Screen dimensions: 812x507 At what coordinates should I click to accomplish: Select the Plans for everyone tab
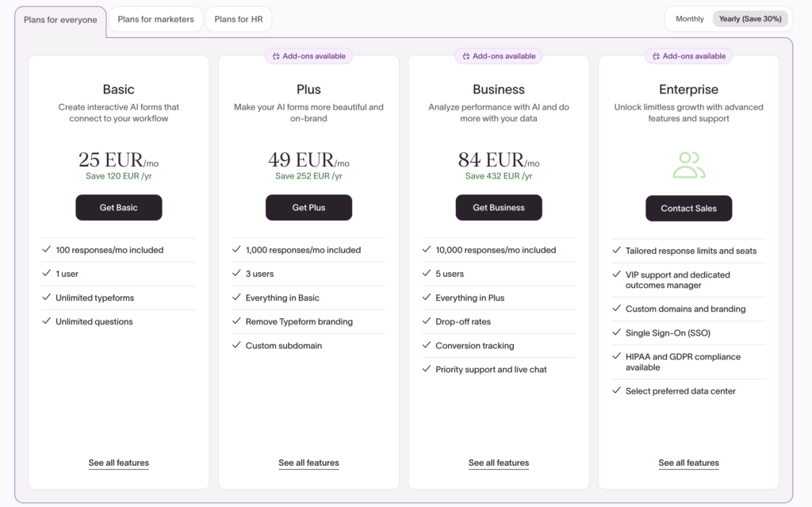60,20
